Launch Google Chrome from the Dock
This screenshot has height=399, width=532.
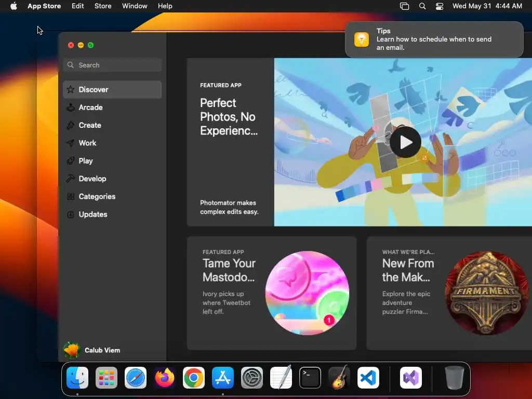tap(194, 378)
